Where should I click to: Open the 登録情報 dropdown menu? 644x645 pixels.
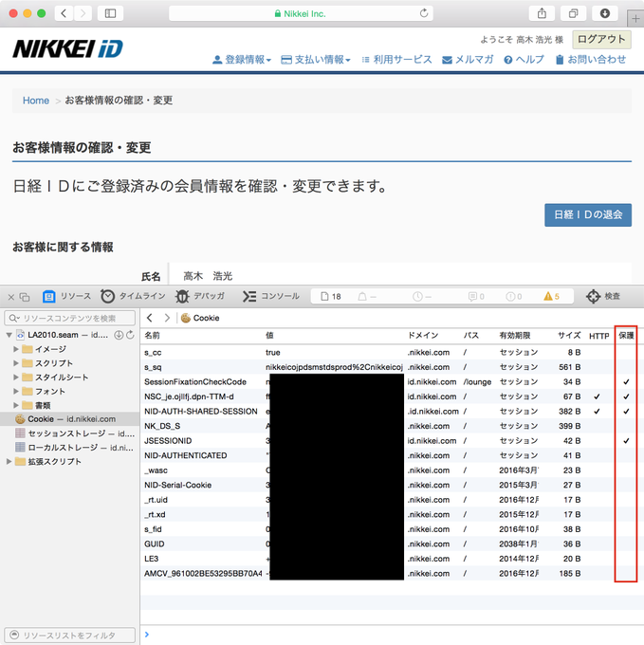click(242, 60)
